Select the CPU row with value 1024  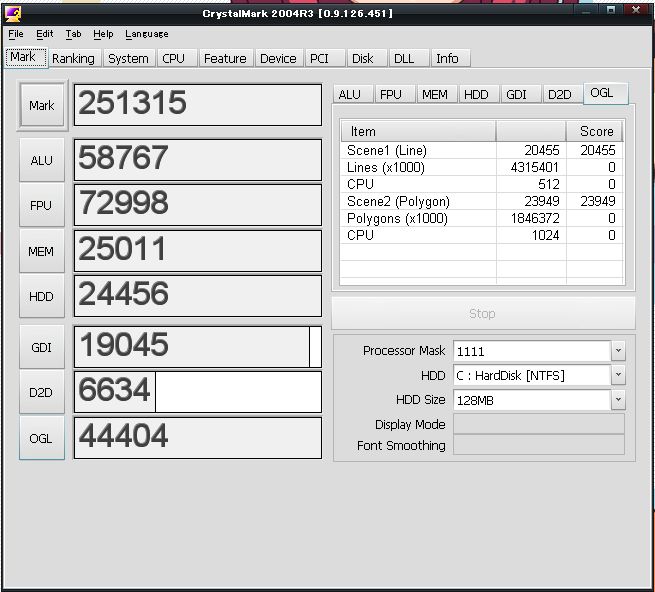482,235
